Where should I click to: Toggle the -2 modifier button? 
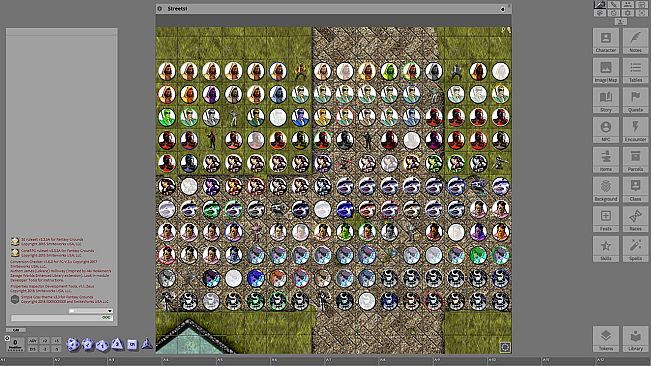pyautogui.click(x=45, y=349)
